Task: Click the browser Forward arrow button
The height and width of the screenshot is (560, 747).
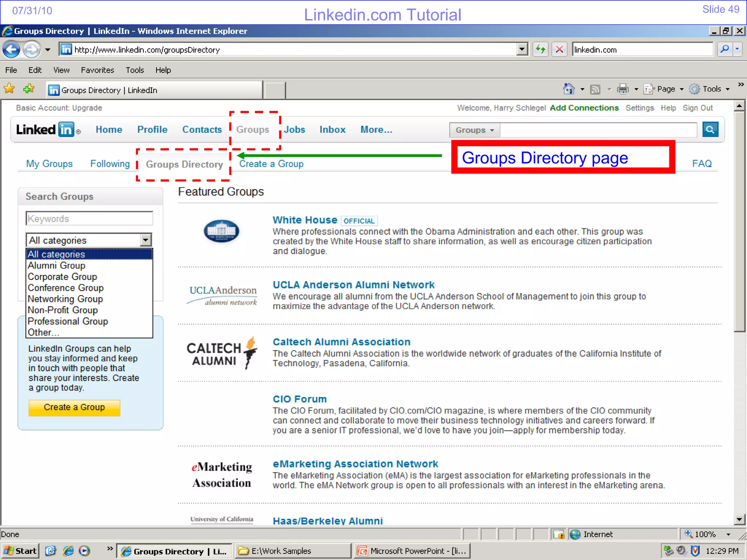Action: 32,49
